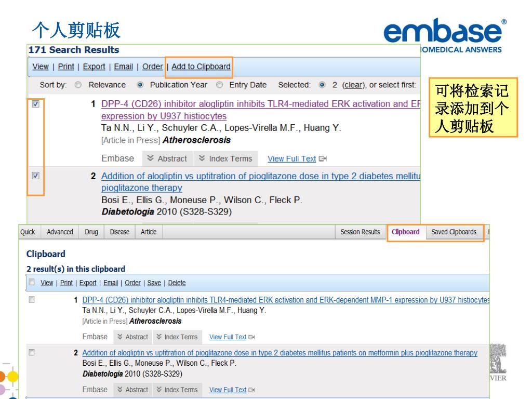The height and width of the screenshot is (399, 532).
Task: Click Delete in clipboard toolbar
Action: tap(177, 283)
